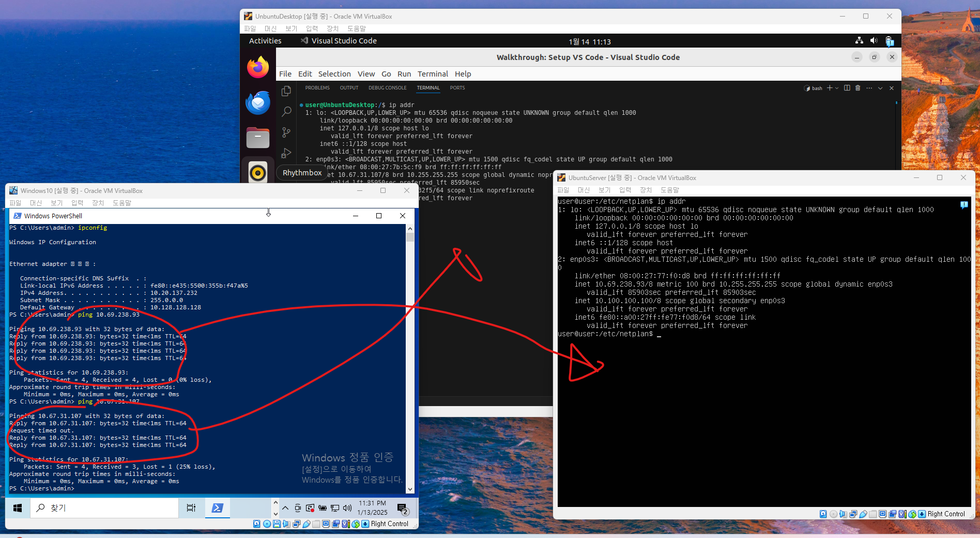This screenshot has width=980, height=538.
Task: Collapse the VS Code panel with chevron
Action: 880,88
